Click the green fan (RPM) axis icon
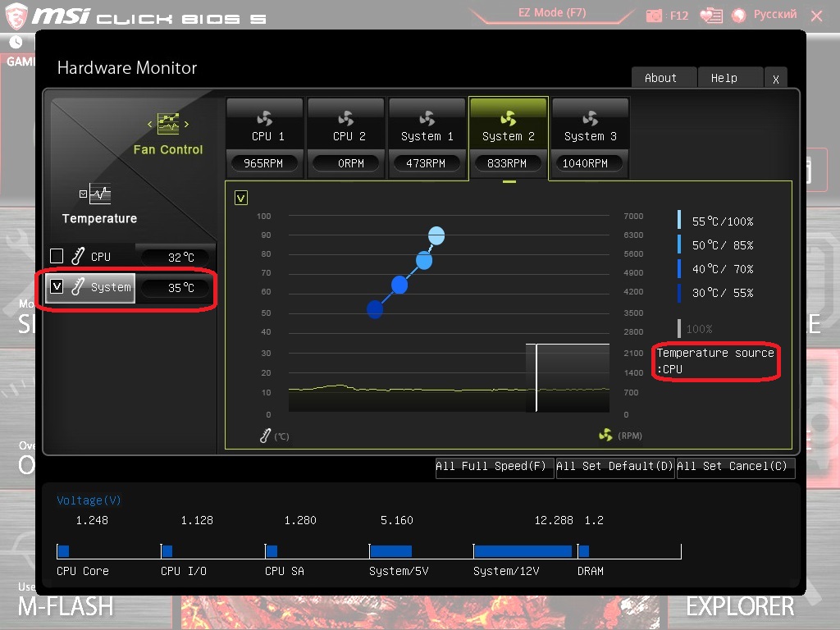 [605, 435]
